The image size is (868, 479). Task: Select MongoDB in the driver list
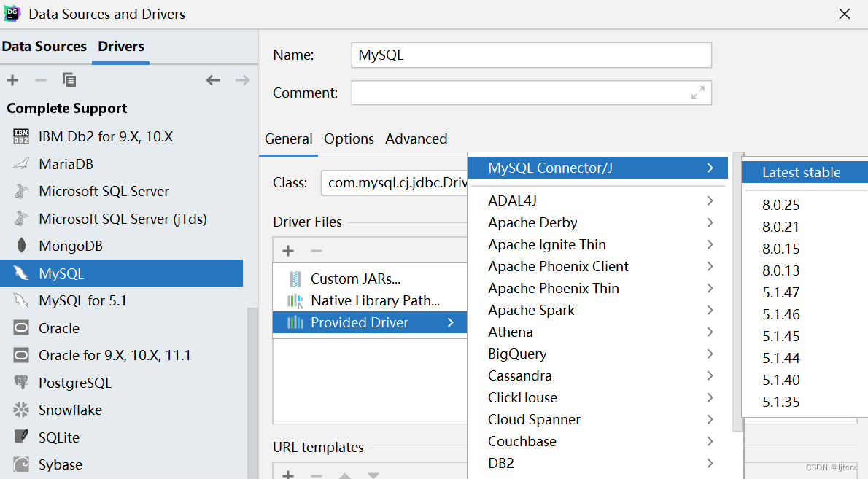121,246
